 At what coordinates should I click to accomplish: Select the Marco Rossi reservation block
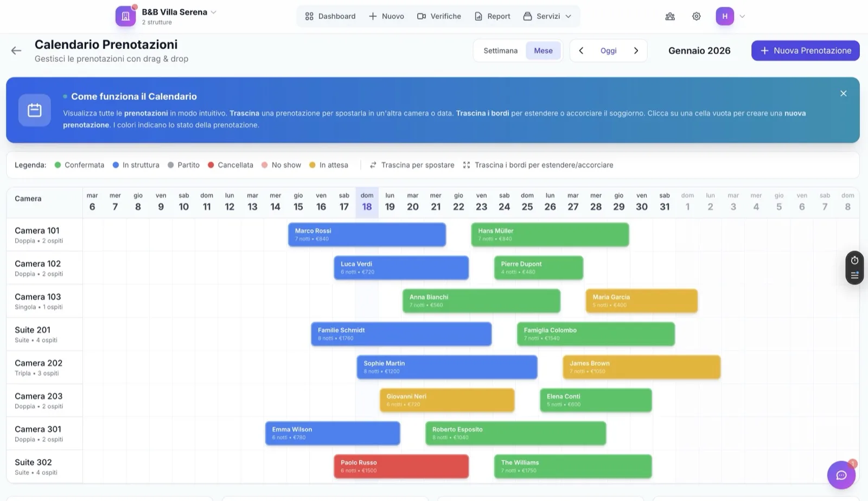point(367,234)
